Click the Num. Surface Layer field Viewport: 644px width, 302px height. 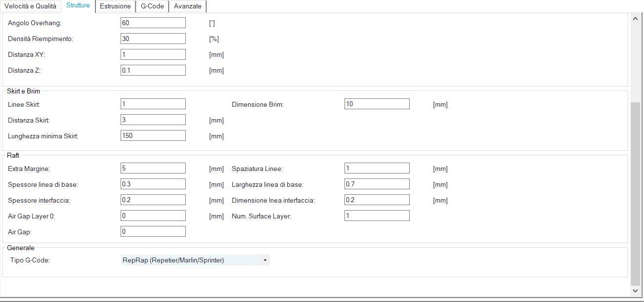[x=377, y=216]
